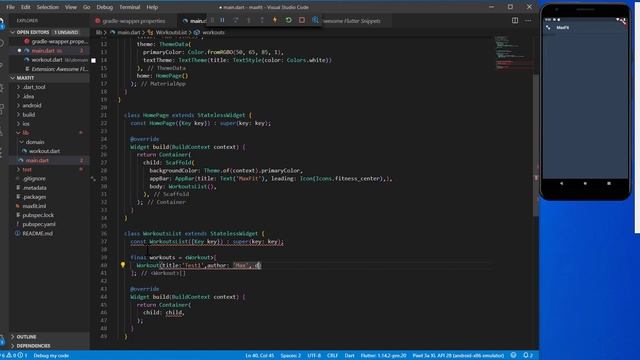Screen dimensions: 640x360
Task: Tap the emulator Back navigation button
Action: point(561,184)
